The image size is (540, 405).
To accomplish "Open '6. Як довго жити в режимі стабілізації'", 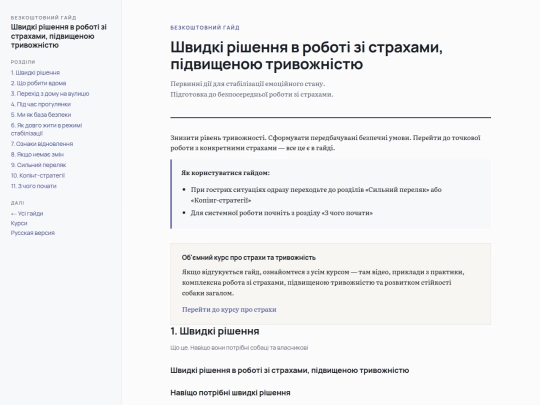I will point(46,129).
